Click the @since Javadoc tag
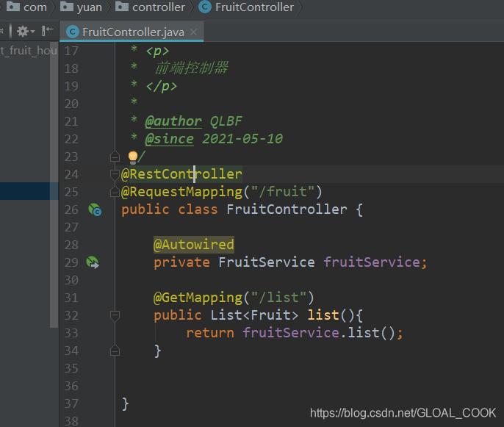This screenshot has height=427, width=504. [x=169, y=139]
